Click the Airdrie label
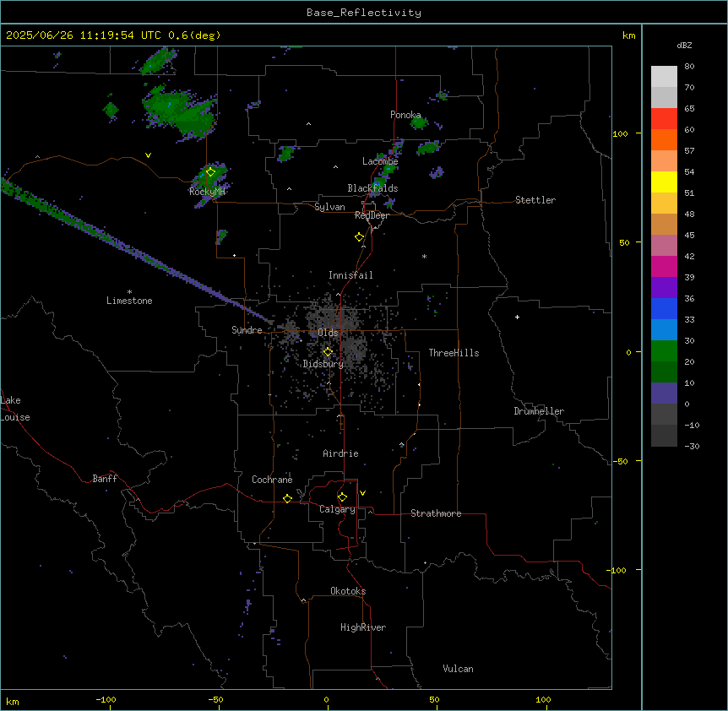Image resolution: width=728 pixels, height=711 pixels. [341, 453]
